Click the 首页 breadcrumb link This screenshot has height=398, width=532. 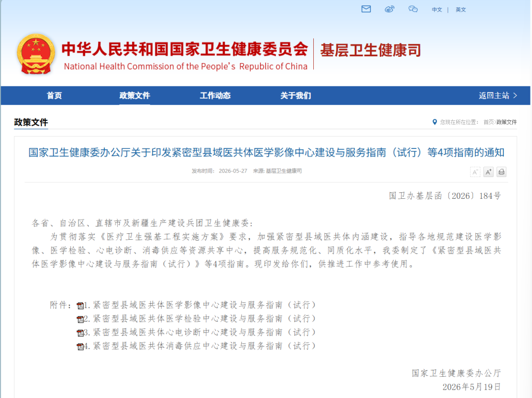pos(489,122)
